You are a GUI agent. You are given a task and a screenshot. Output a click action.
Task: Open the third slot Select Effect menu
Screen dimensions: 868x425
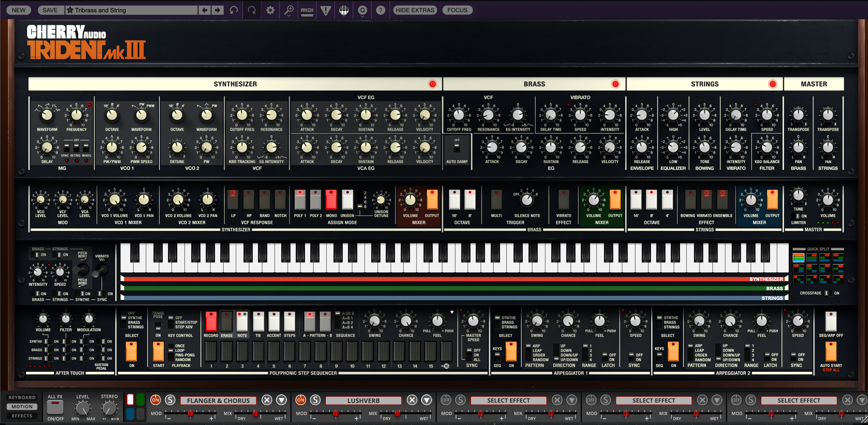508,400
